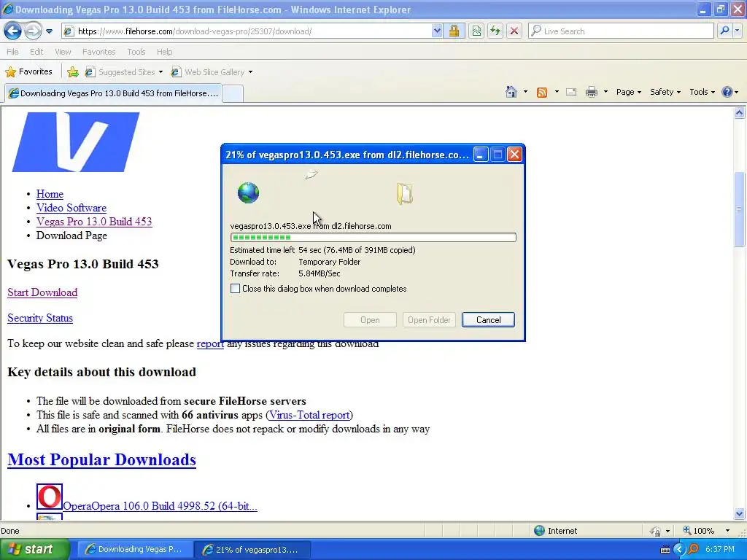Open the Safety command bar menu
The height and width of the screenshot is (560, 747).
point(665,92)
